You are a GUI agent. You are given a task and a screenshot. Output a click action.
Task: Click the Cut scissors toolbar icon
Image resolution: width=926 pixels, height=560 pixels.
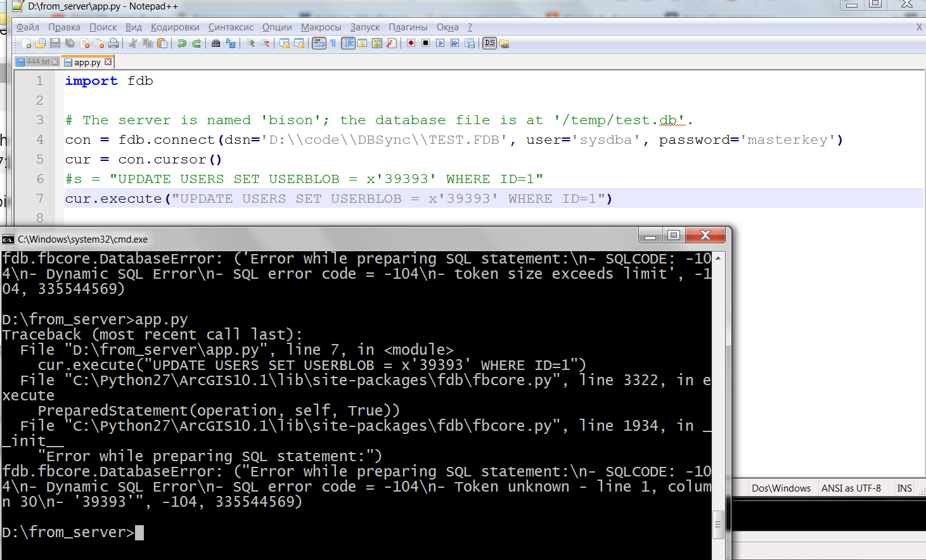click(x=133, y=43)
